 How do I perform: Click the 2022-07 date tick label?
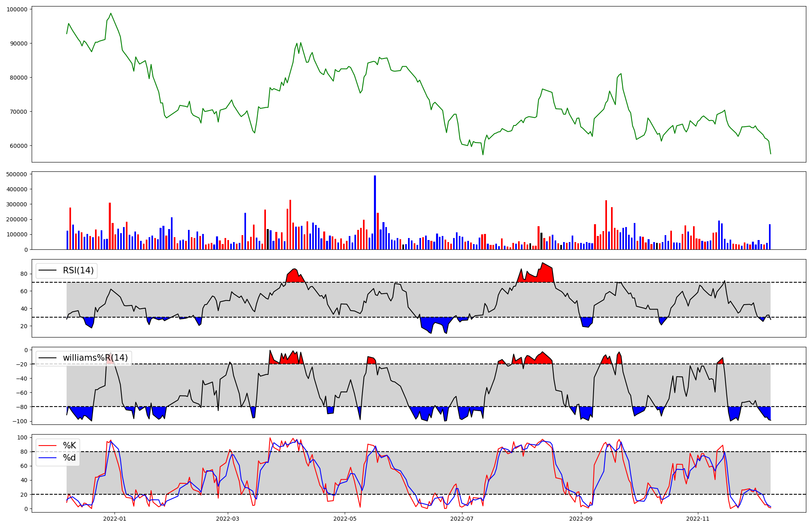462,519
